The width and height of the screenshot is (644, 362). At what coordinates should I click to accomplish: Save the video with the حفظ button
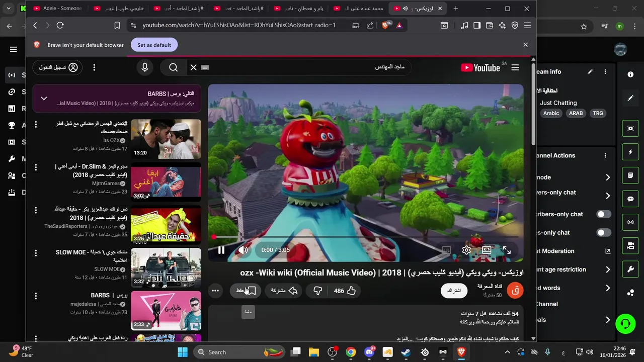pos(246,291)
